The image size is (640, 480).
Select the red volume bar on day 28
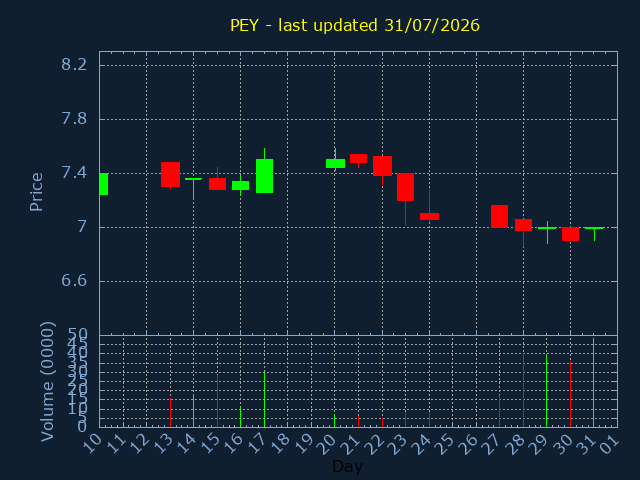[523, 390]
